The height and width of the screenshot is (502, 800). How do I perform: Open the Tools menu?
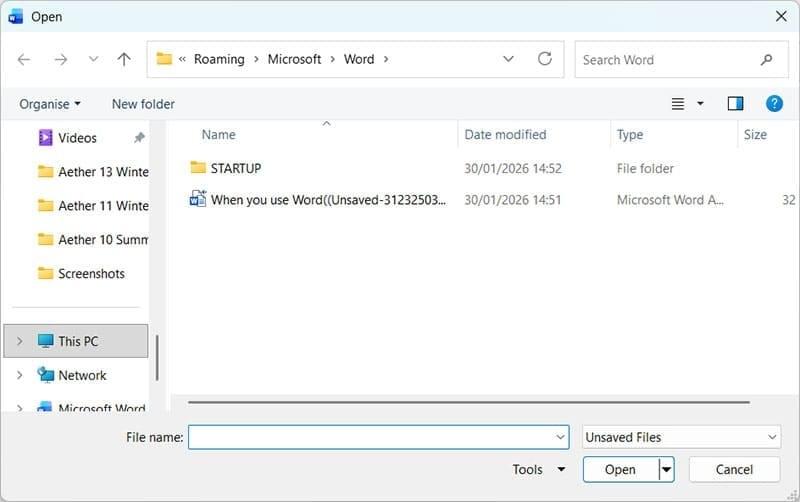[x=539, y=469]
